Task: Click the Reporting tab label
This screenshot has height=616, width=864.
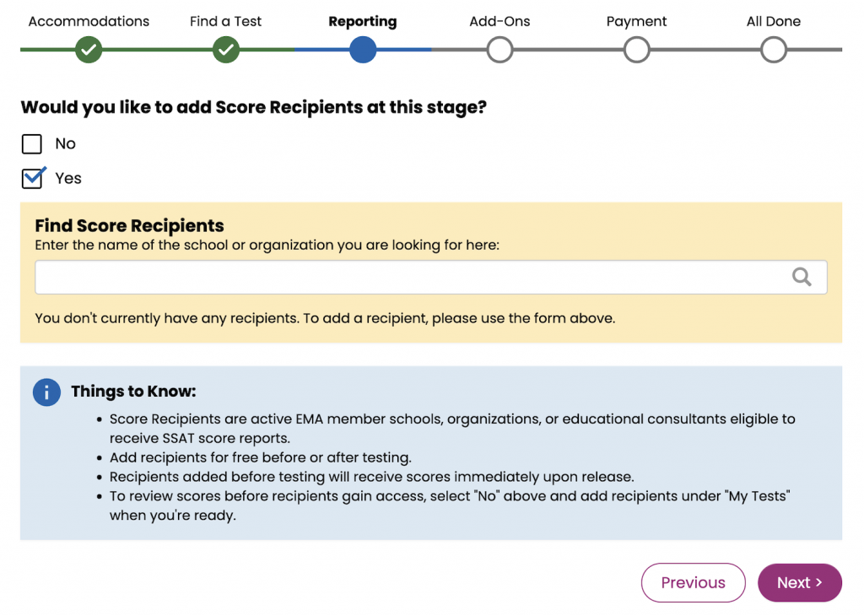Action: (362, 21)
